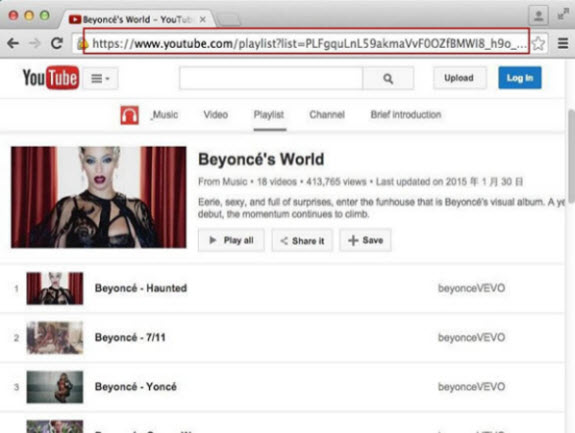Screen dimensions: 575x433
Task: Click the Chrome user profile icon
Action: click(538, 16)
